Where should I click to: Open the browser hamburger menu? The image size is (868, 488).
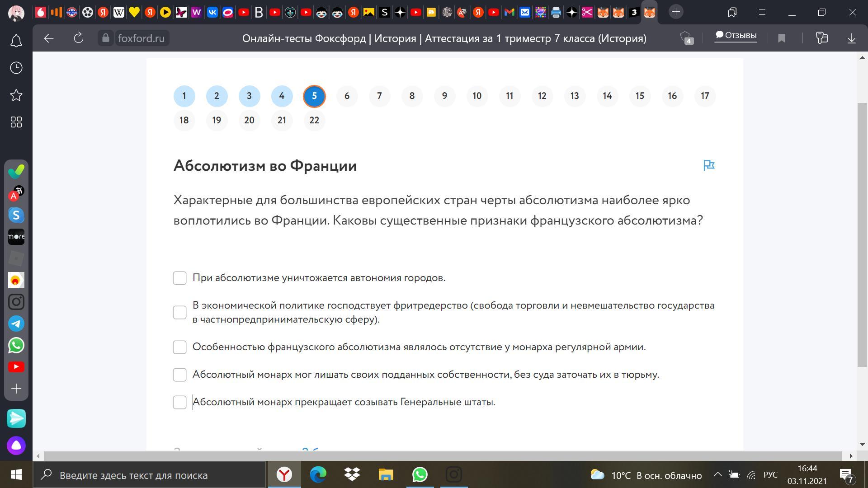[762, 12]
